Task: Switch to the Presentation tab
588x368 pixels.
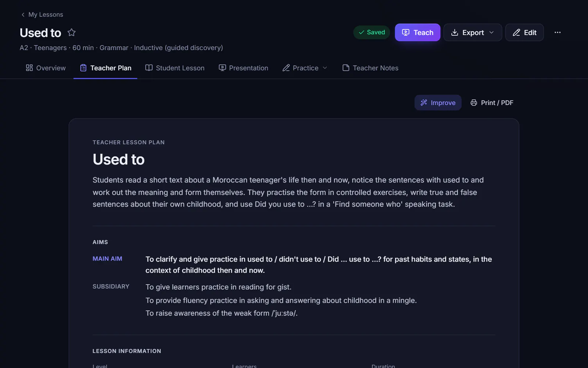Action: [x=243, y=68]
